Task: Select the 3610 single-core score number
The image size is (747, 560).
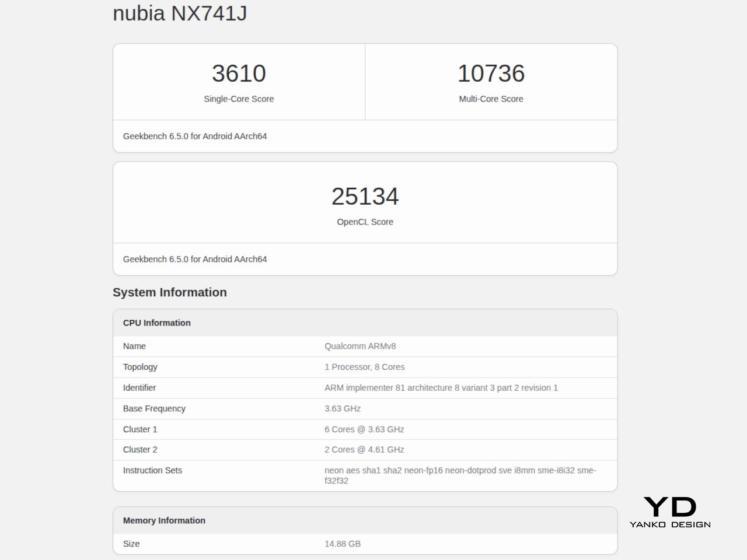Action: pos(239,73)
